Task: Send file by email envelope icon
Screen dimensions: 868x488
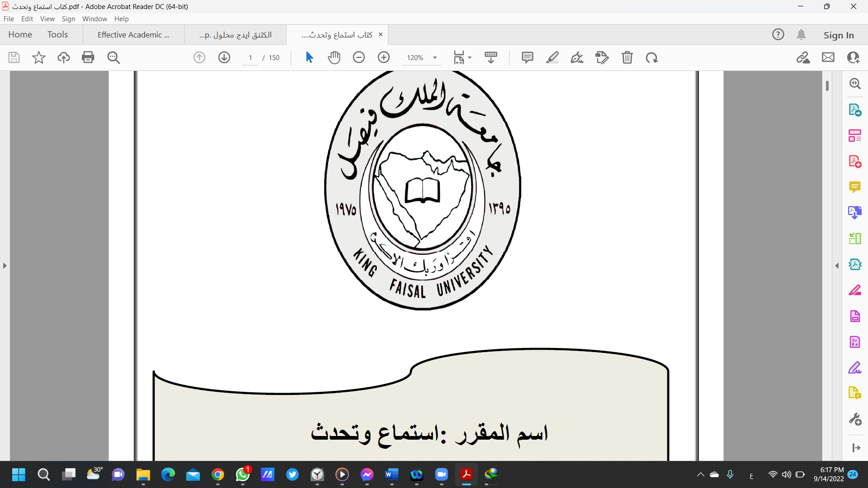Action: pos(828,57)
